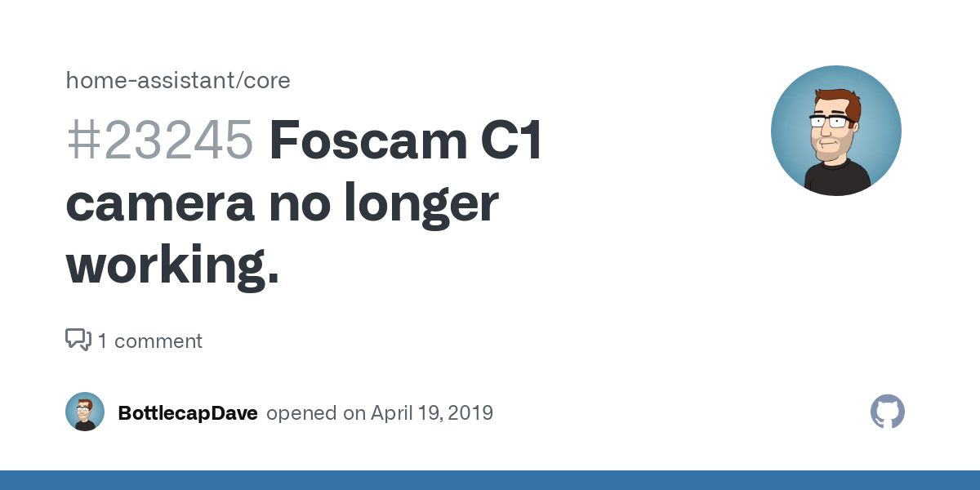
Task: Click the small avatar beside BottlecapDave
Action: (x=85, y=412)
